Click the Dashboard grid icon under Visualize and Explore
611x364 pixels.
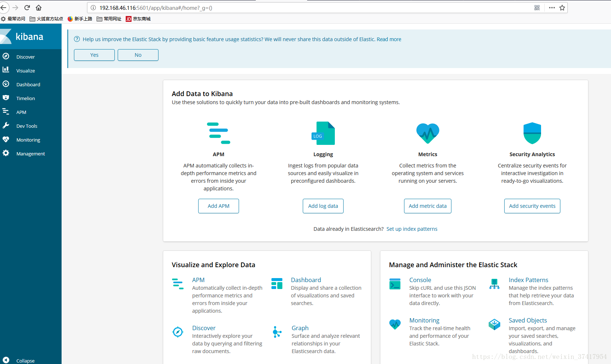click(277, 284)
